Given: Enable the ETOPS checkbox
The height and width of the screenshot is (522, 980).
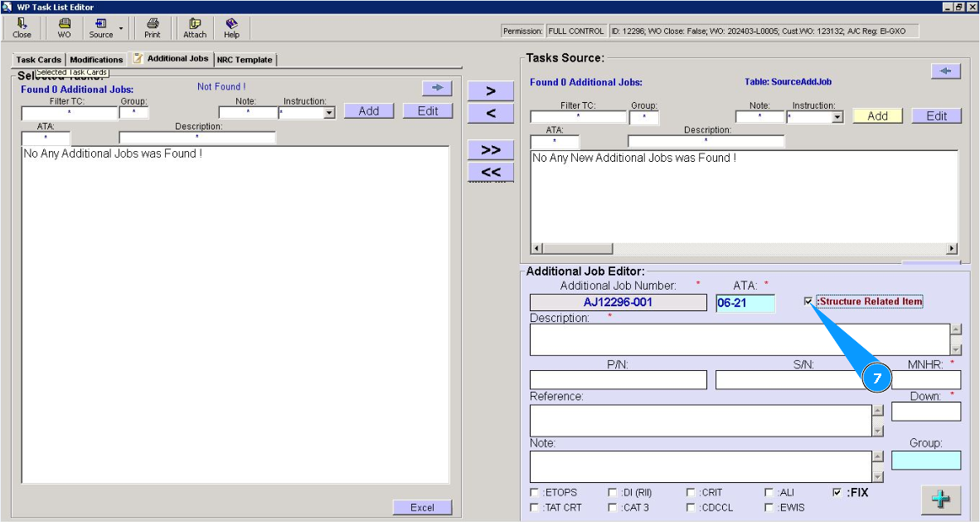Looking at the screenshot, I should click(x=534, y=493).
